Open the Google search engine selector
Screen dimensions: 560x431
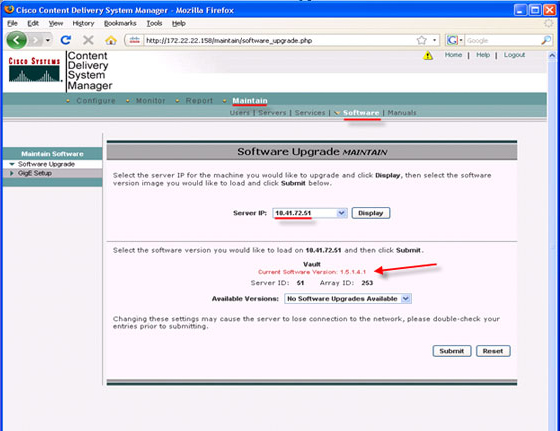(x=455, y=40)
